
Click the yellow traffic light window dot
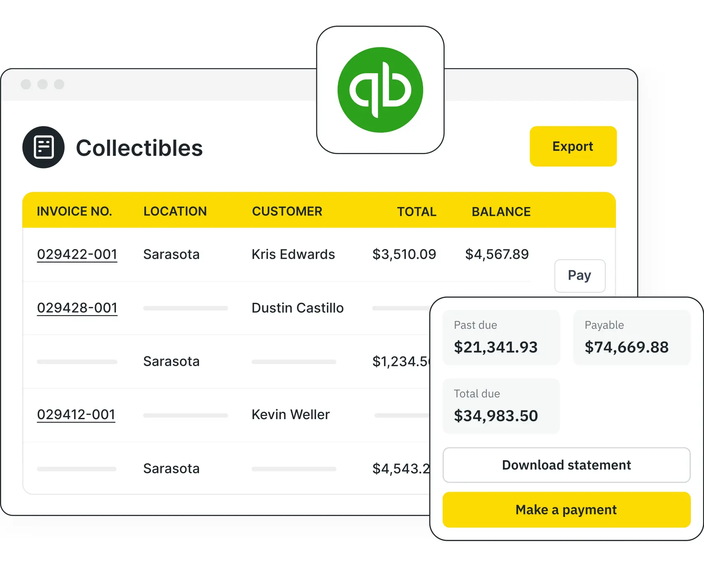pos(43,84)
